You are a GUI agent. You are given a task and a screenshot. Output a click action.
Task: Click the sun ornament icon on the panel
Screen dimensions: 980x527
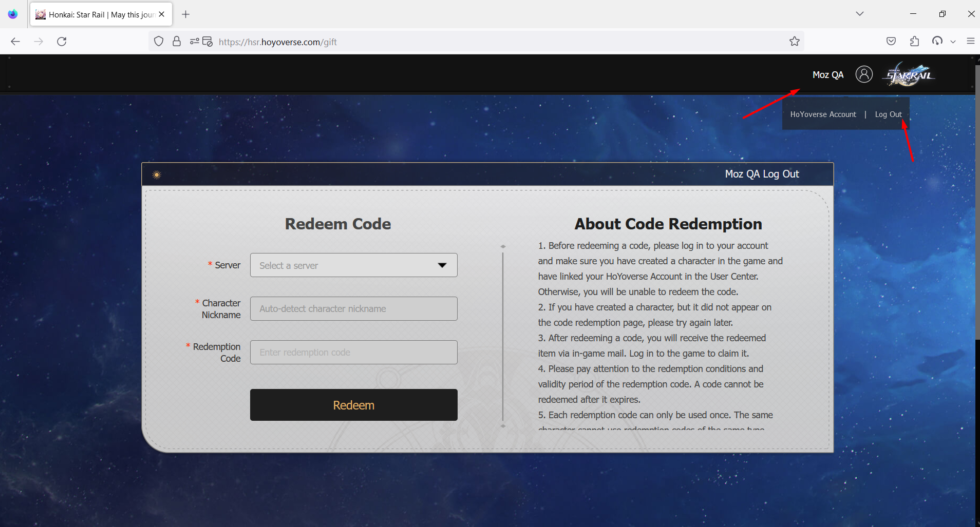(156, 174)
